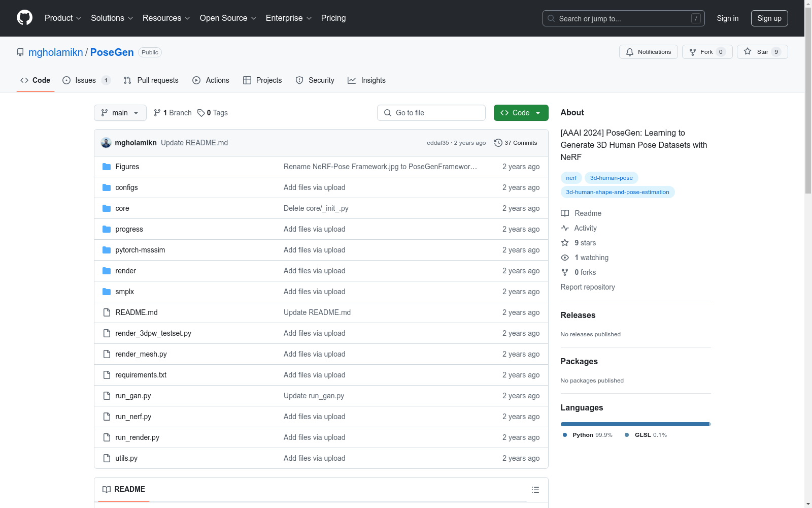Click the GitHub logo icon
The height and width of the screenshot is (508, 812).
tap(24, 18)
